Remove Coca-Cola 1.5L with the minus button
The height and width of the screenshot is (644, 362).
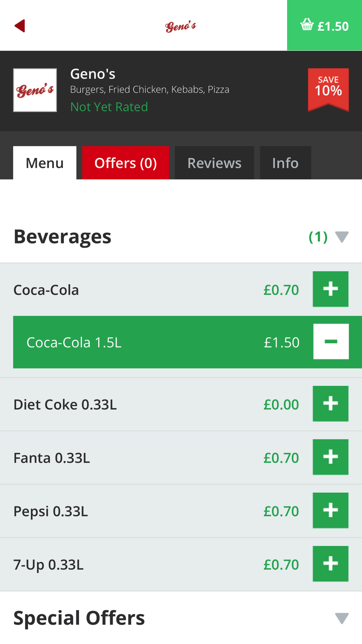[x=331, y=342]
